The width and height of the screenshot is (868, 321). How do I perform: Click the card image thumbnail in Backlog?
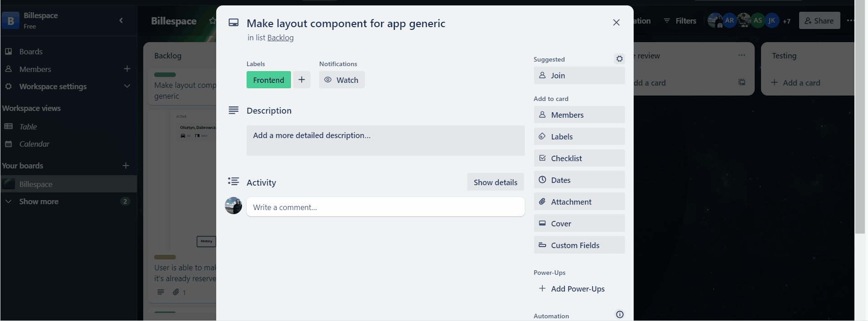183,180
